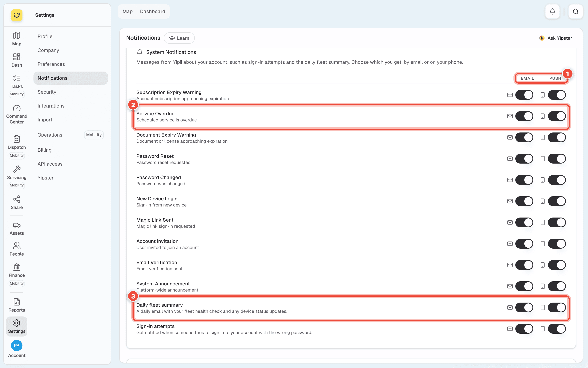Toggle push for New Device Login
The width and height of the screenshot is (588, 368).
(x=557, y=201)
